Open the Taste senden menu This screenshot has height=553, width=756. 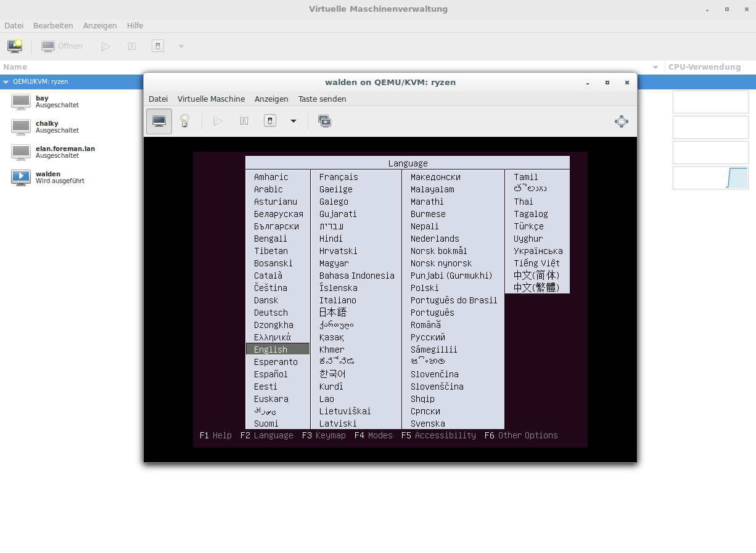coord(322,99)
